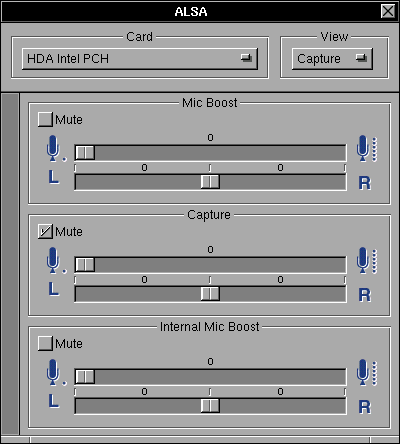Uncheck the Capture Mute checkbox
This screenshot has height=444, width=400.
[x=45, y=231]
